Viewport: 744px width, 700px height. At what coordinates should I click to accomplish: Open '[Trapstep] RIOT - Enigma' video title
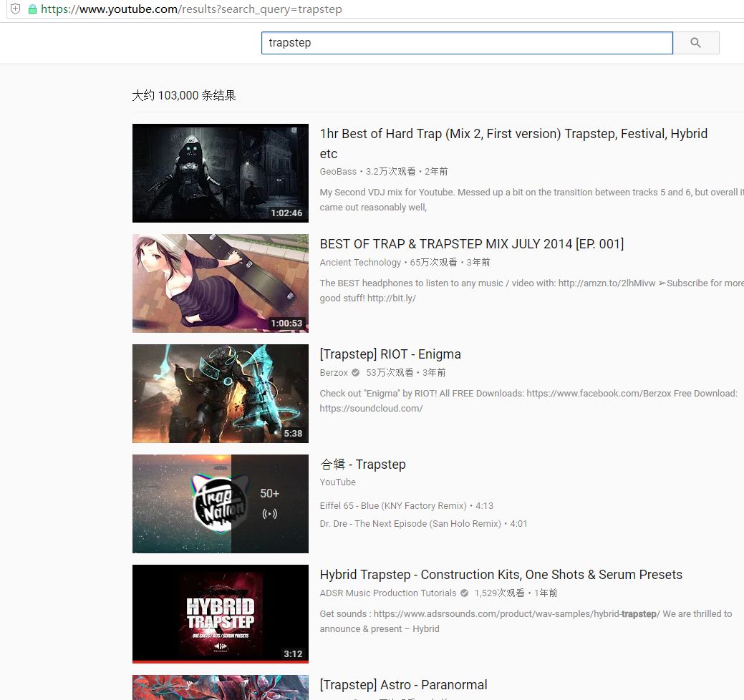pos(390,354)
